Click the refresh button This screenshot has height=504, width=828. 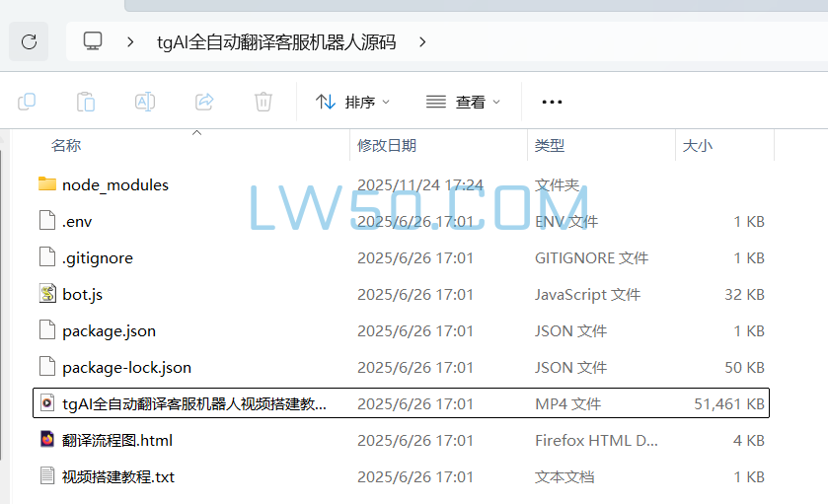click(x=29, y=41)
